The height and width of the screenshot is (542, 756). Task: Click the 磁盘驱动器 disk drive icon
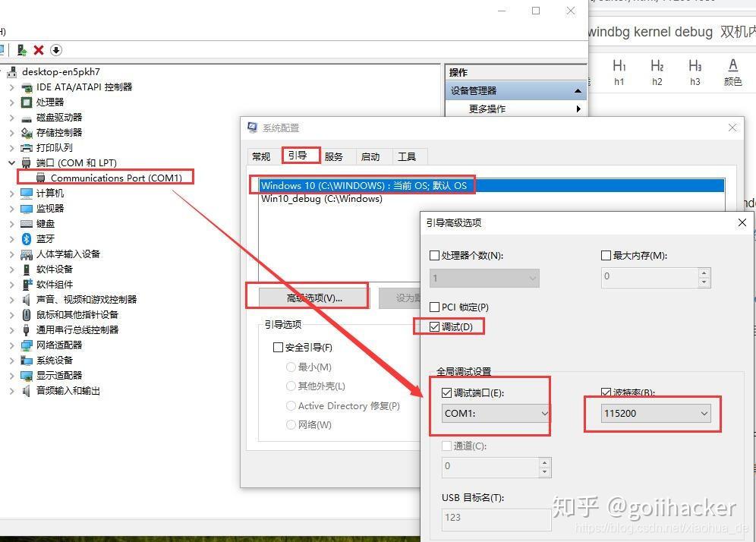[27, 118]
